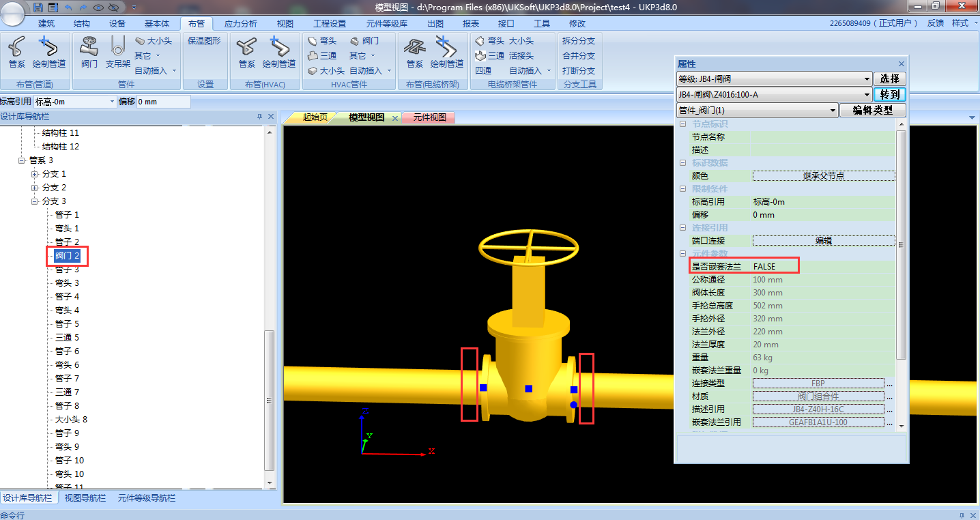Click 继承父节点 color field in 颜色 row
Screen dimensions: 980x520
pos(823,175)
